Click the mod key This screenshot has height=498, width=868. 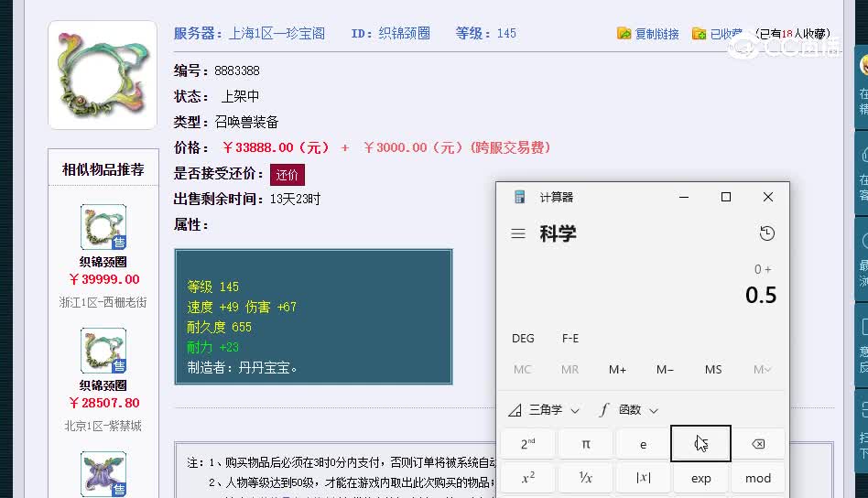(x=758, y=478)
